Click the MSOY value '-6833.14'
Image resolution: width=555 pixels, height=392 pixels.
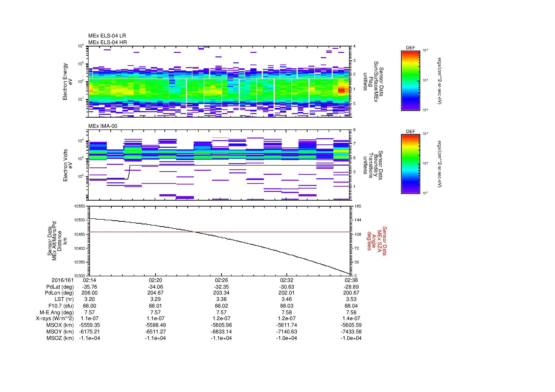[221, 332]
